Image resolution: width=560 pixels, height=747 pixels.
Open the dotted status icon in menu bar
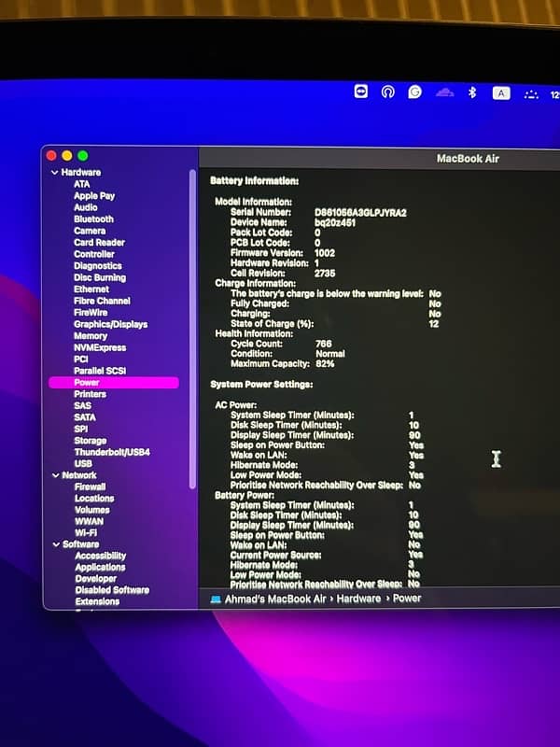tap(531, 94)
